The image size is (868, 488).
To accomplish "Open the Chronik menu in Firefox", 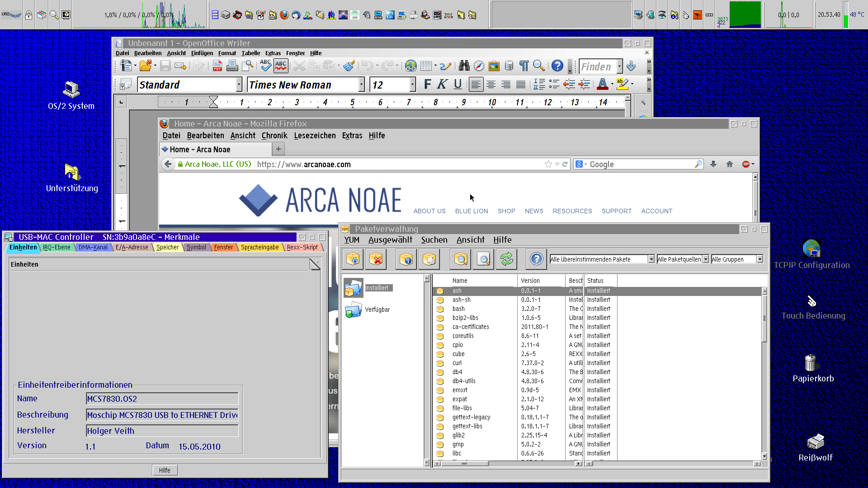I will click(274, 136).
